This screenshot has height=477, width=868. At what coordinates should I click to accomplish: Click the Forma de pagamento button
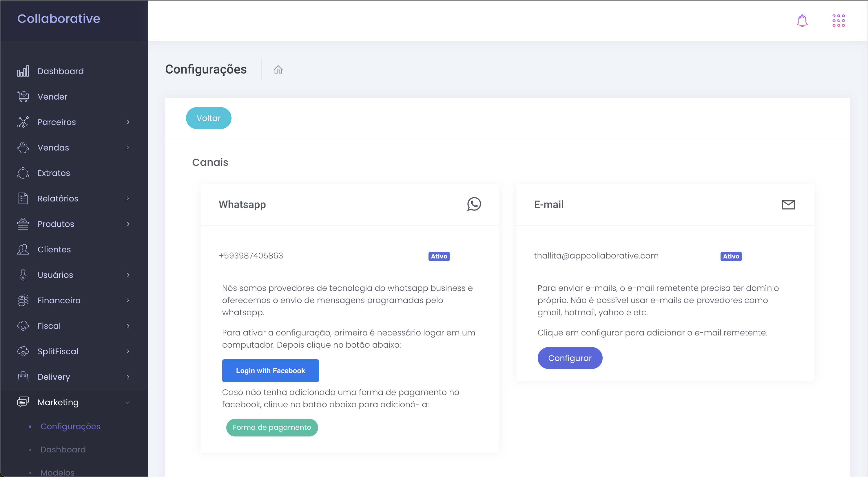click(272, 427)
